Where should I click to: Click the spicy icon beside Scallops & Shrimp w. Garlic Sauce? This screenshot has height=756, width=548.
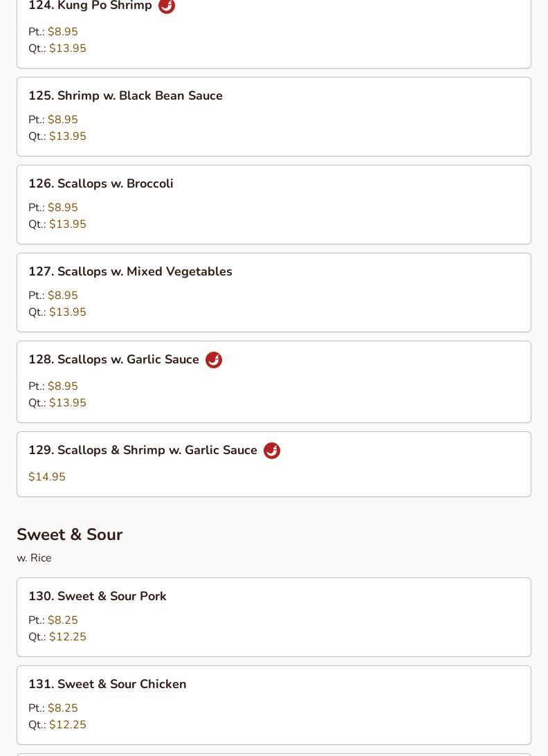click(x=272, y=450)
